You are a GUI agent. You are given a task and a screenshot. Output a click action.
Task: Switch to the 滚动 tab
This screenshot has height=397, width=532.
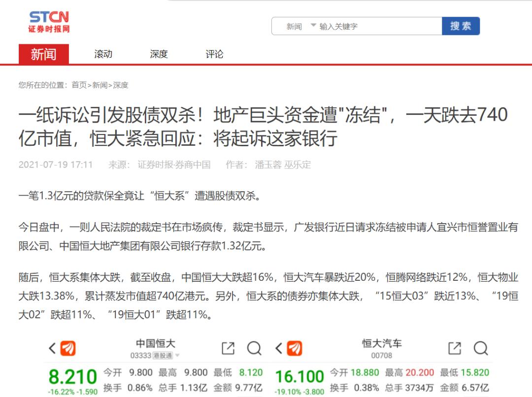pyautogui.click(x=102, y=54)
